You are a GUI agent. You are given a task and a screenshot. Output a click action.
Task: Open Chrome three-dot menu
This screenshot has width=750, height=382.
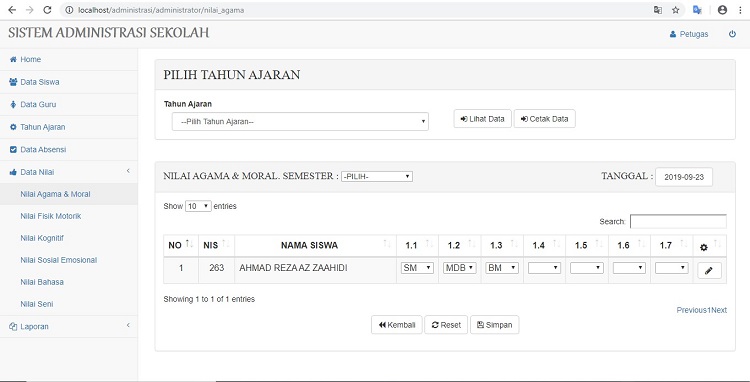[x=739, y=10]
